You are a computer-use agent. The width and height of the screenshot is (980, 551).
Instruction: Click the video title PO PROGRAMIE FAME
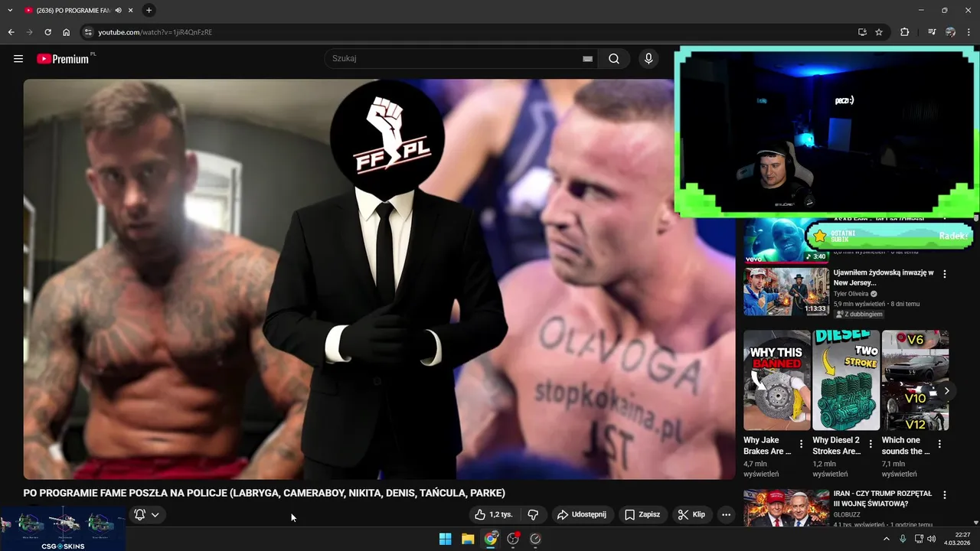[264, 493]
